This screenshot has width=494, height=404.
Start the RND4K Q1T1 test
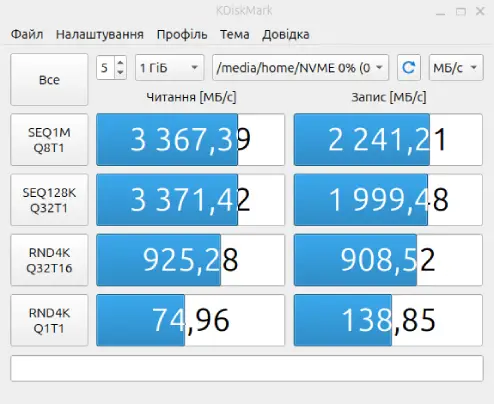[49, 320]
